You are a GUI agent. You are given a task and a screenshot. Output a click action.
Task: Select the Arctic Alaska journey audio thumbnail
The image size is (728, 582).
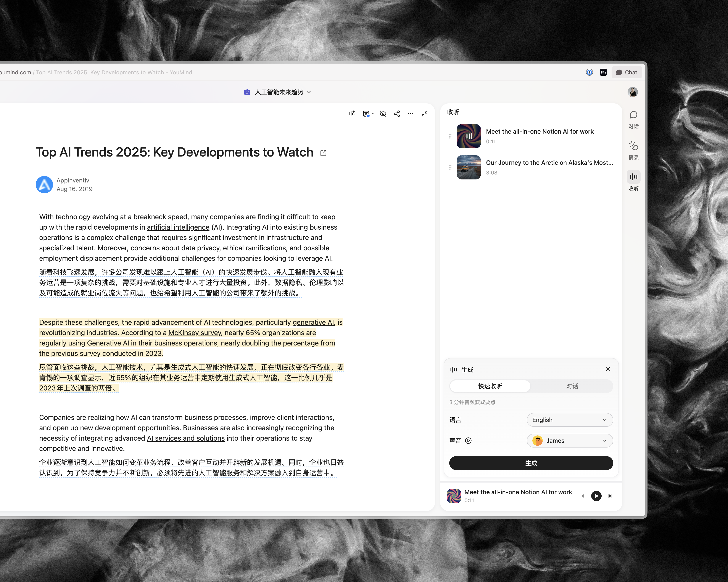468,167
